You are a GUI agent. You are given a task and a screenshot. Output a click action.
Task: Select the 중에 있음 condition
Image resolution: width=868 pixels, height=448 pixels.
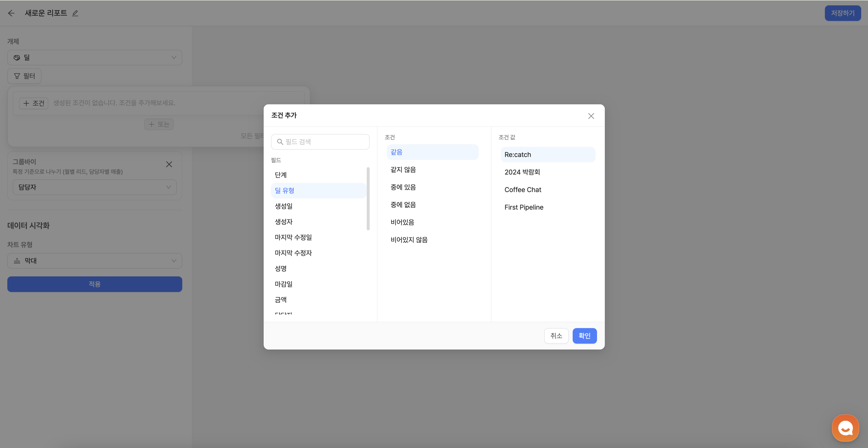coord(403,187)
